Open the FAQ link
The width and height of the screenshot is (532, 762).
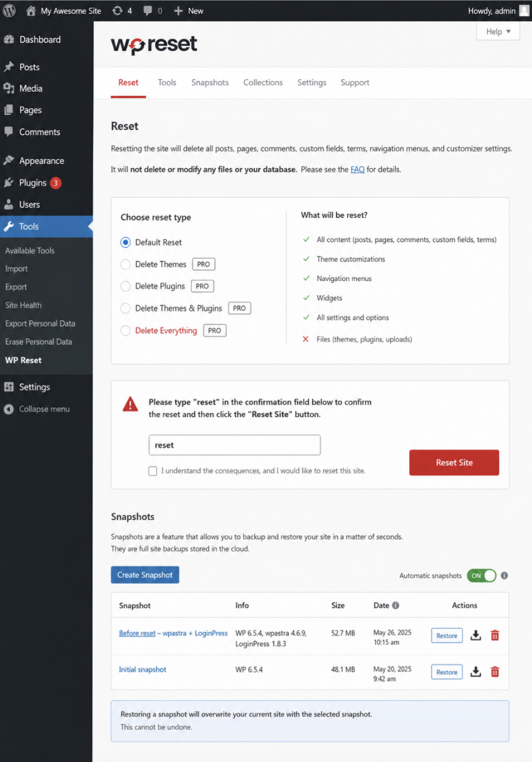point(358,169)
